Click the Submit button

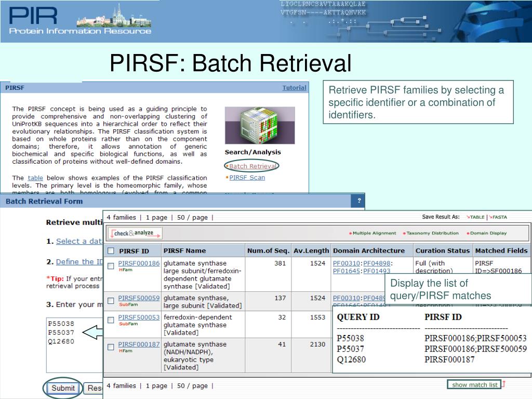click(x=63, y=388)
